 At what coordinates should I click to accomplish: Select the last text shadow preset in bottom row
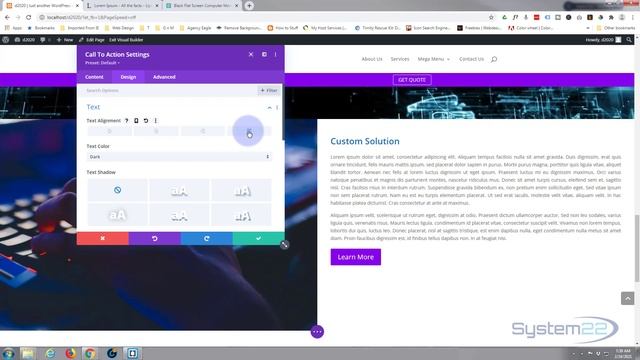pyautogui.click(x=241, y=214)
